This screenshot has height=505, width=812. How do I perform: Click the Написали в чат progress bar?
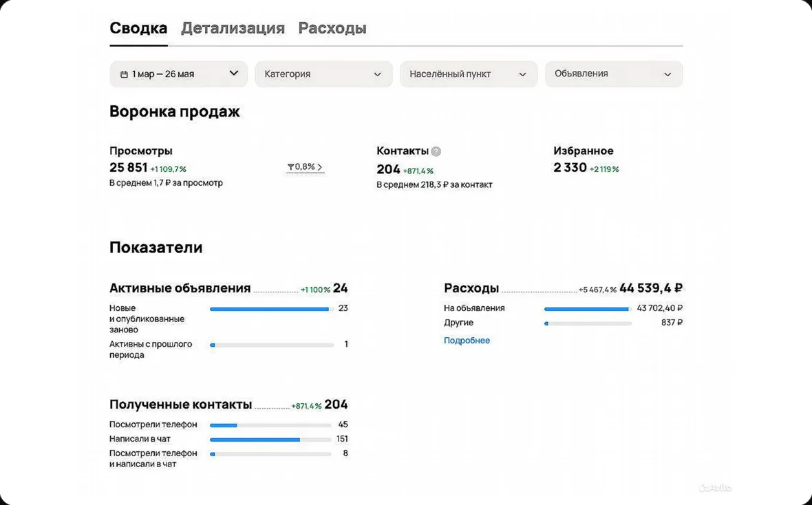coord(270,440)
